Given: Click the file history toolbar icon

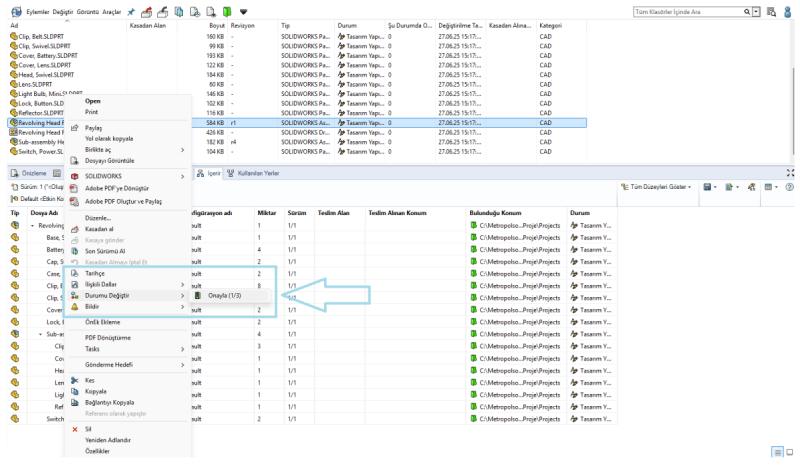Looking at the screenshot, I should [x=195, y=11].
